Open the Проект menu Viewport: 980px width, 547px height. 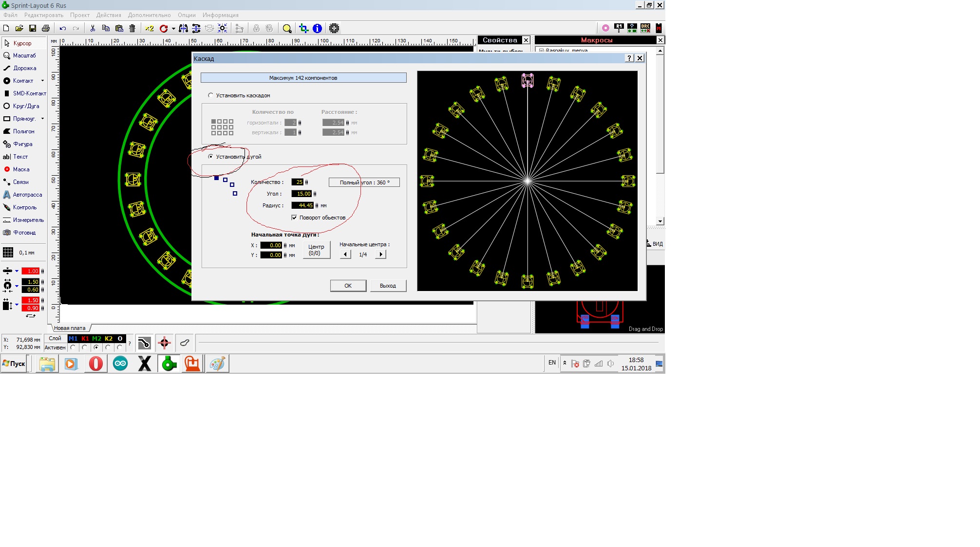coord(80,15)
